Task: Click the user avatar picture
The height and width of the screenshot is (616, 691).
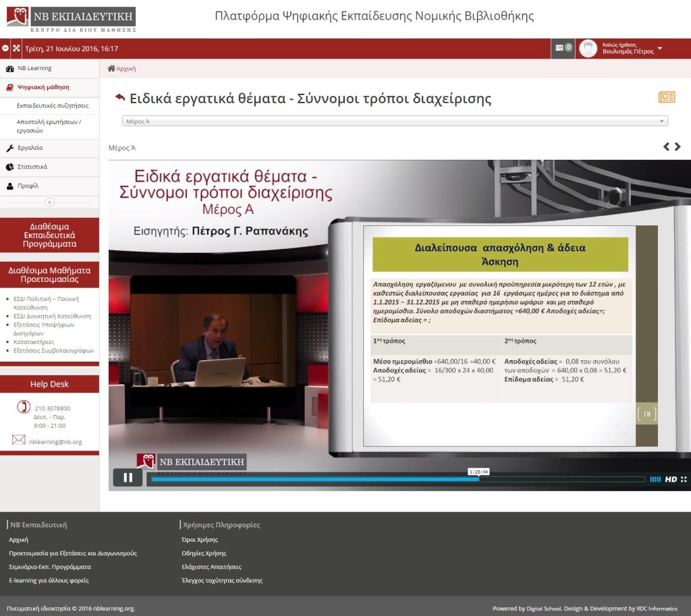Action: [x=588, y=49]
